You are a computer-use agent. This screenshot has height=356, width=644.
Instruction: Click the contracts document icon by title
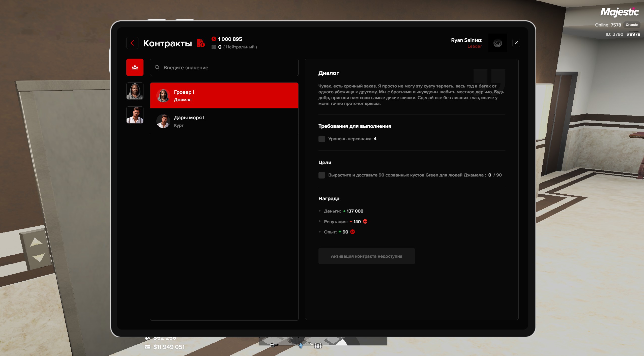pyautogui.click(x=201, y=43)
